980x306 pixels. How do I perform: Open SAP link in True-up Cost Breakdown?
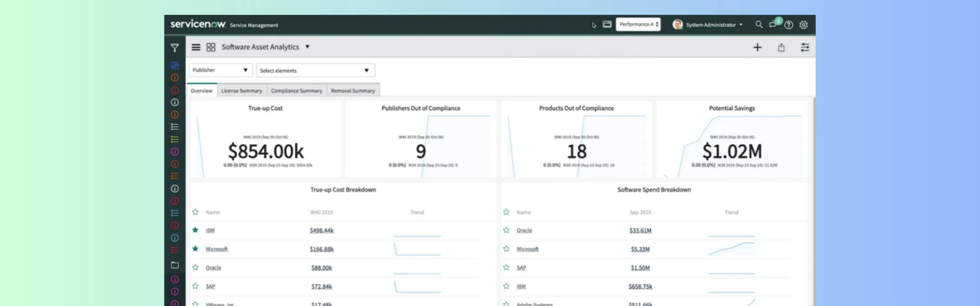[210, 286]
